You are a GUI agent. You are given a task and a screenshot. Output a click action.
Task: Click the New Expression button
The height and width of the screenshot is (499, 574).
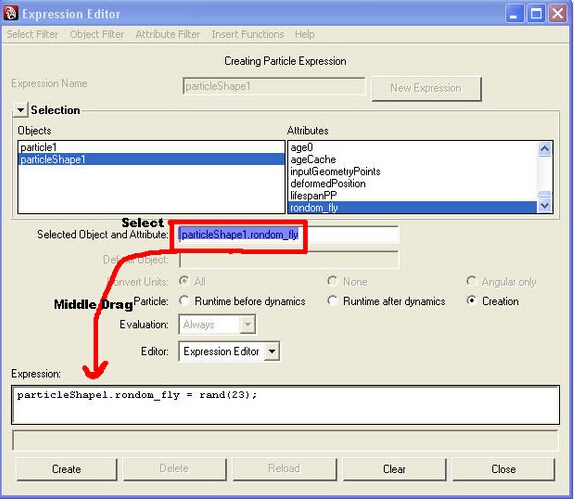[x=426, y=88]
